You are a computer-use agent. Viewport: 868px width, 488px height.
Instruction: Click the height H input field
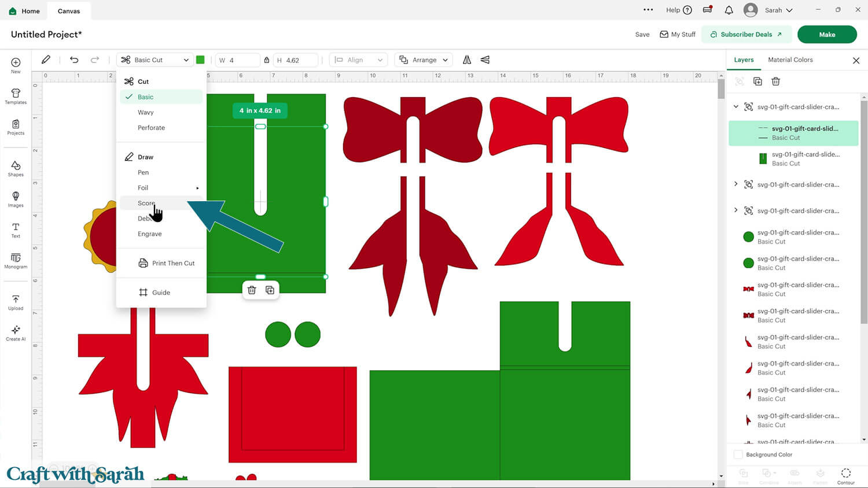point(296,60)
